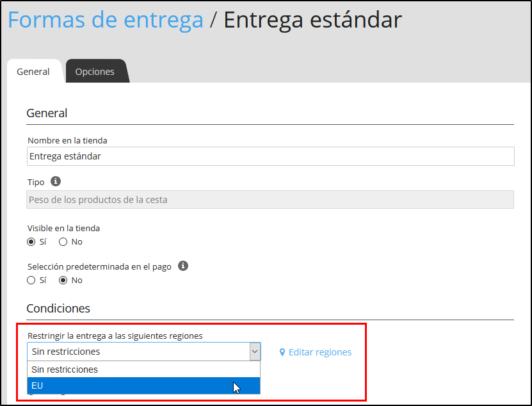Choose No for Selección predeterminada en el pago
Screen dimensions: 532x406
[x=63, y=280]
